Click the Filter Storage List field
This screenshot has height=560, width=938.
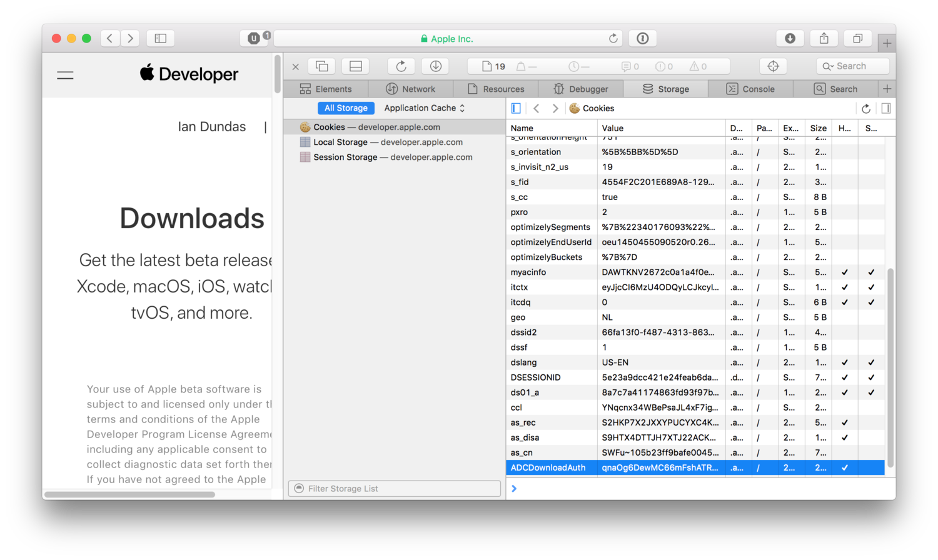pos(393,488)
